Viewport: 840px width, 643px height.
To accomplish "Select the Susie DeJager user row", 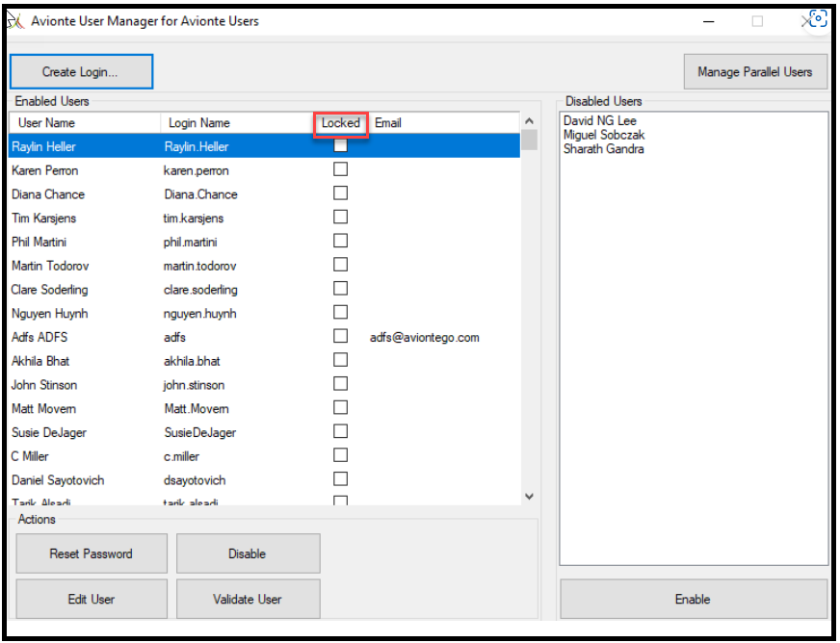I will [x=264, y=432].
